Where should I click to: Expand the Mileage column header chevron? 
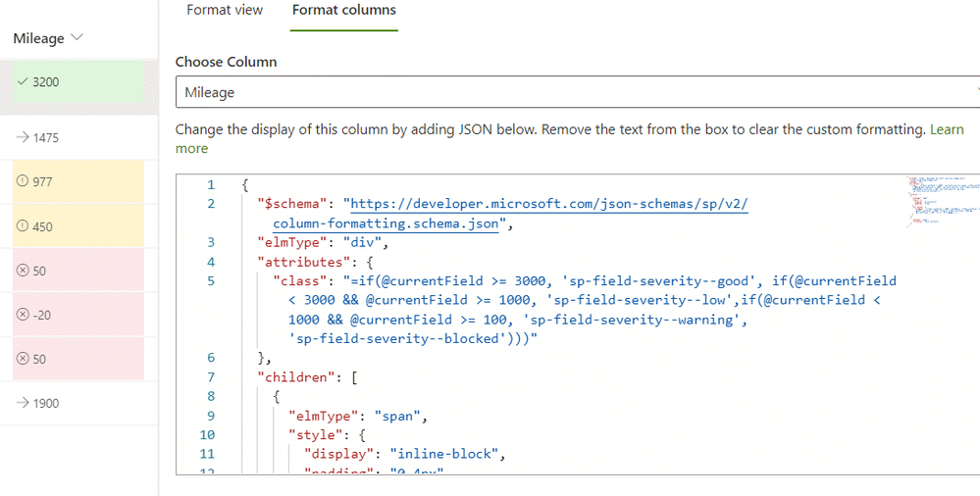pyautogui.click(x=77, y=37)
